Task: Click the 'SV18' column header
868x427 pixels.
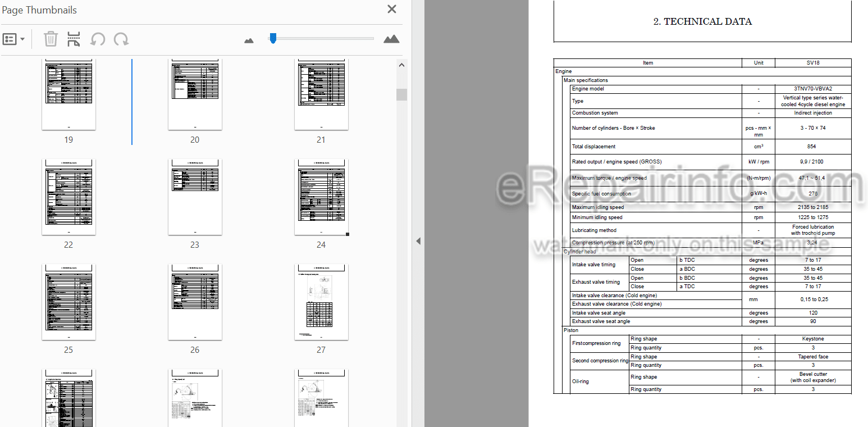Action: (813, 63)
